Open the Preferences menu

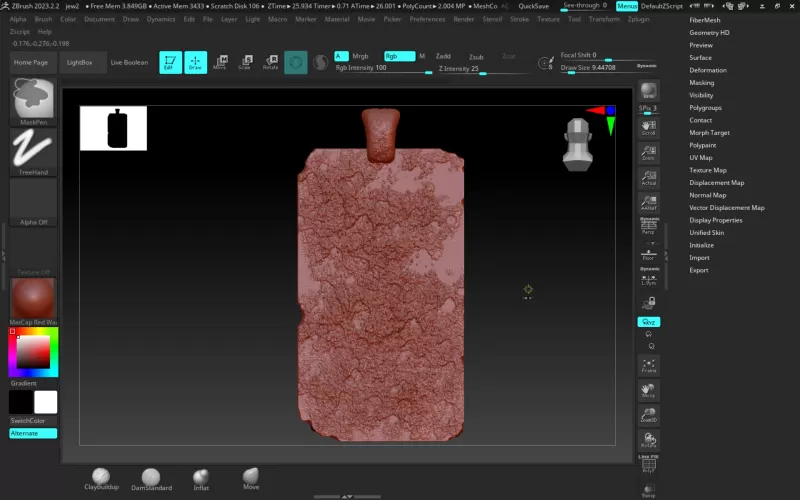427,19
